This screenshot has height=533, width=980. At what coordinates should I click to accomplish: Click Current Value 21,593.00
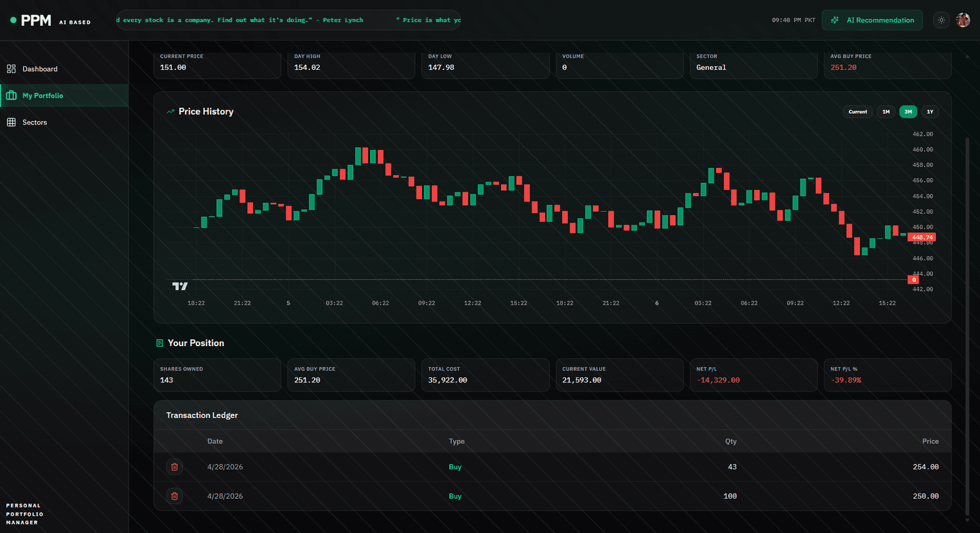point(581,380)
